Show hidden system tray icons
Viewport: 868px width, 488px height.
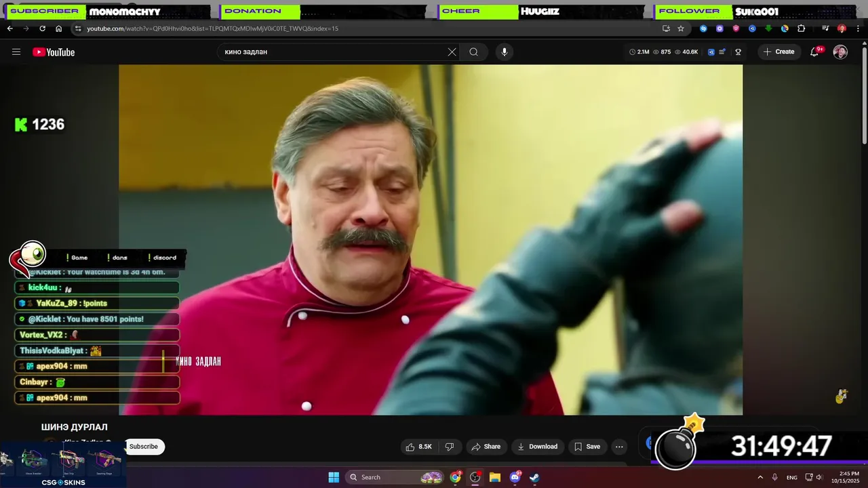coord(759,477)
